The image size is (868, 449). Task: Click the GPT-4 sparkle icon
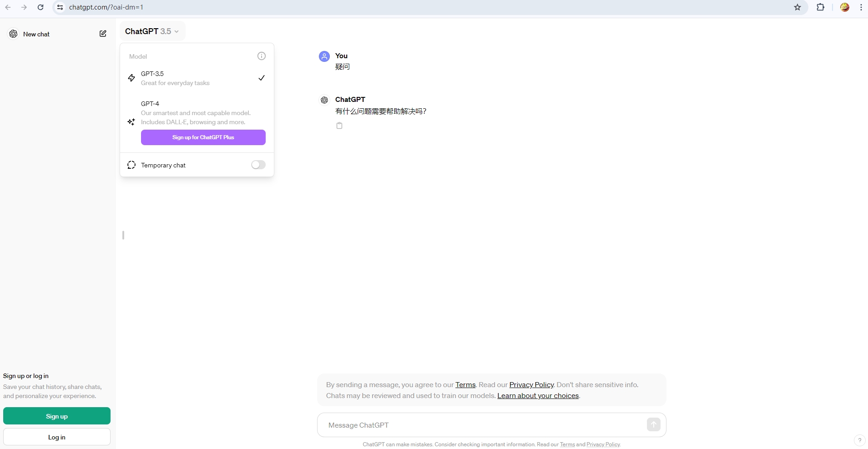tap(131, 121)
